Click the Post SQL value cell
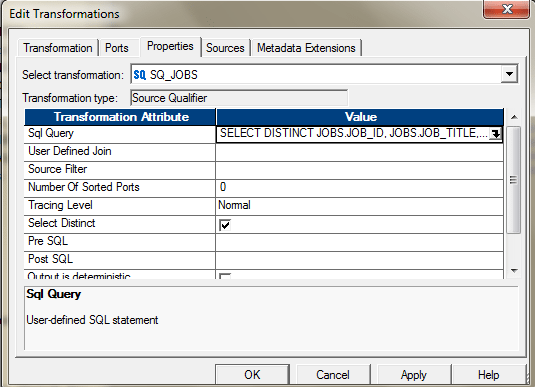Image resolution: width=535 pixels, height=387 pixels. click(360, 260)
